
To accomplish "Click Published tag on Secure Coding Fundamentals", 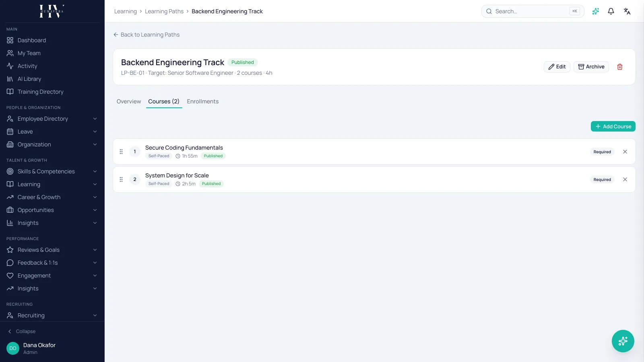I will (213, 156).
